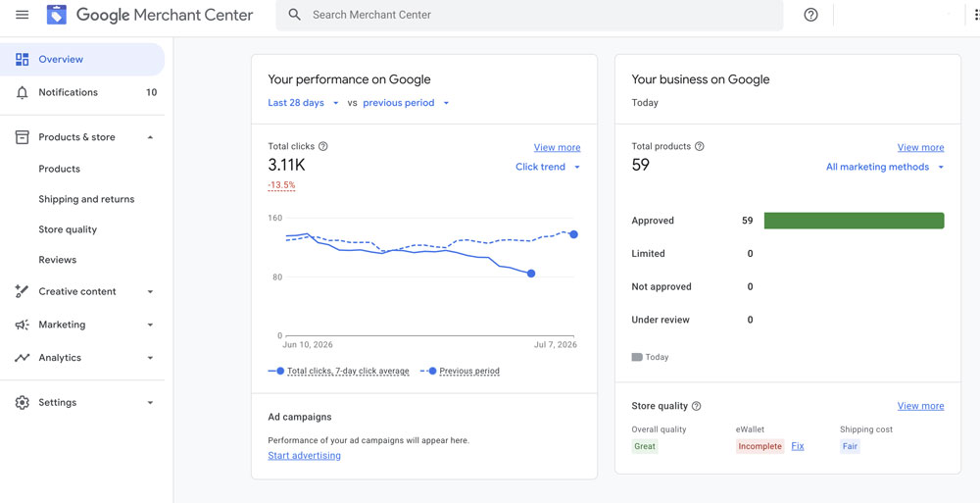The width and height of the screenshot is (980, 503).
Task: Click the Jul 7, 2026 axis label
Action: 558,345
